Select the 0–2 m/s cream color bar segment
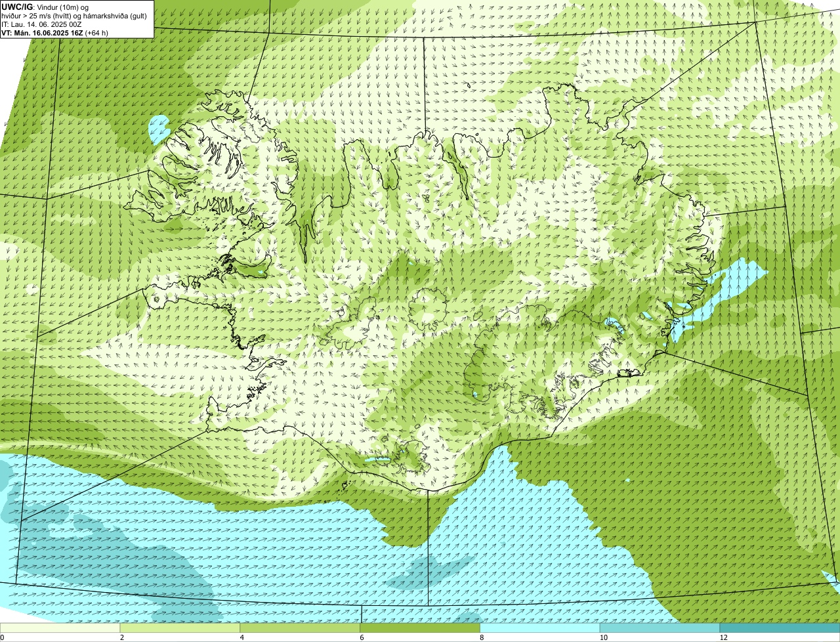 [60, 628]
